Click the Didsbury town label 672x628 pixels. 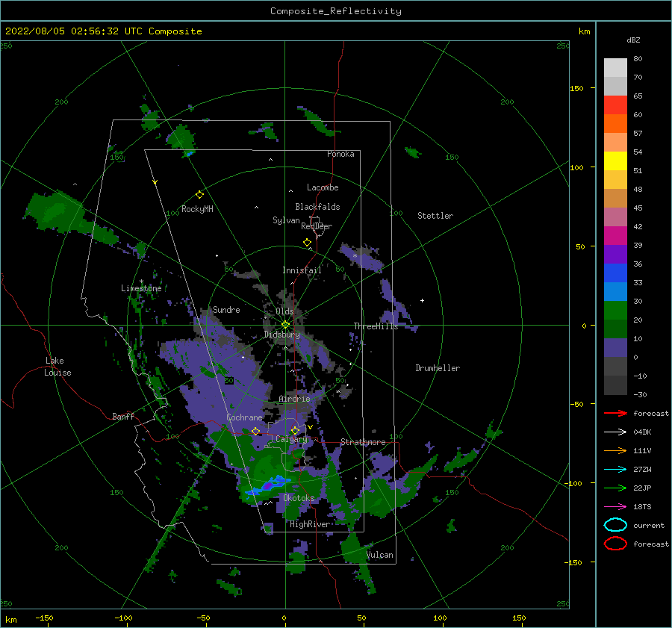(282, 335)
